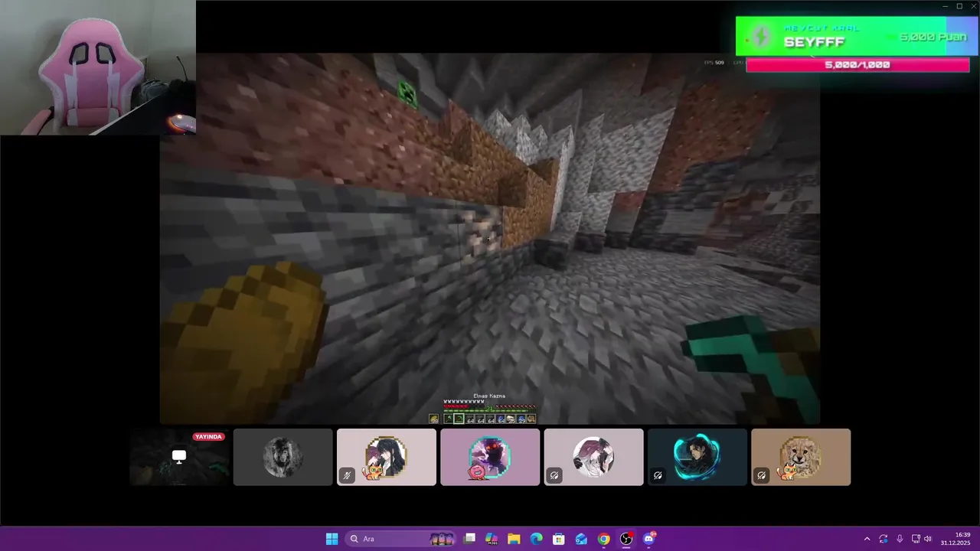Open taskbar search box labeled Ara
980x551 pixels.
pos(401,539)
